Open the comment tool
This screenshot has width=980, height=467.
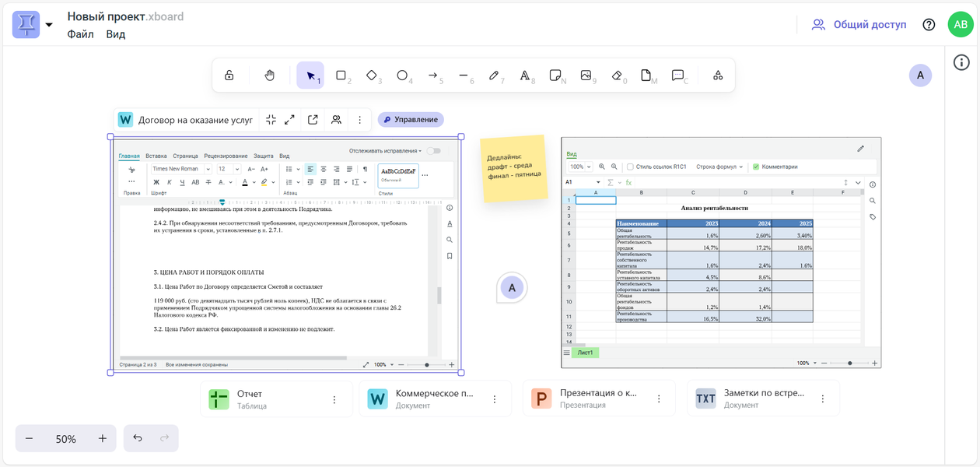[x=678, y=75]
